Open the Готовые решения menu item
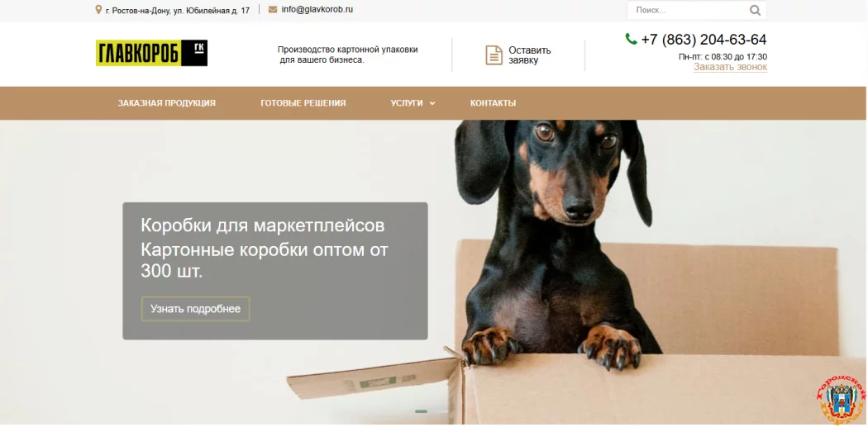This screenshot has height=427, width=868. tap(303, 103)
